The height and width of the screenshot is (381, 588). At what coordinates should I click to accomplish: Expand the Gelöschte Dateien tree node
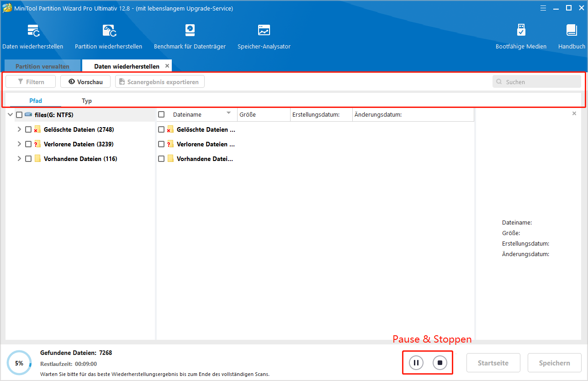(x=19, y=129)
